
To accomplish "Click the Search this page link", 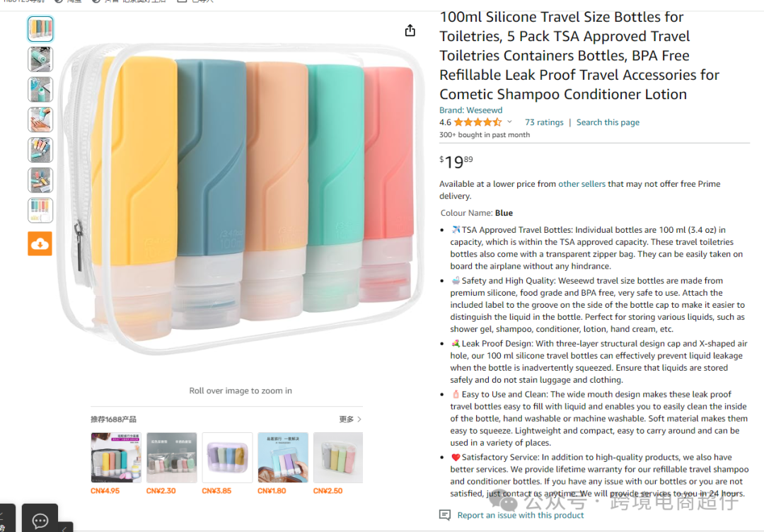I will point(608,122).
